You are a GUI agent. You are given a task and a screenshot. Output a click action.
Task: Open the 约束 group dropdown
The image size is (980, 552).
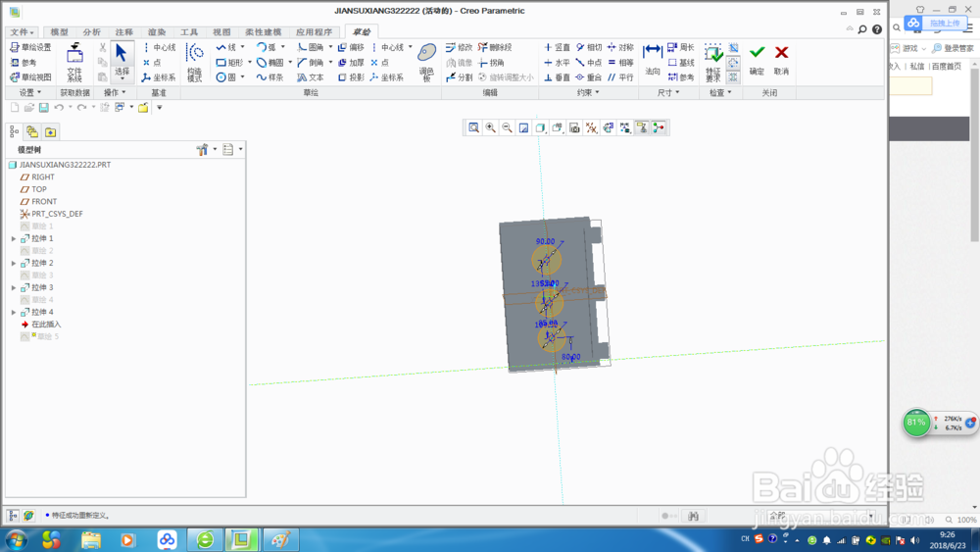click(587, 92)
